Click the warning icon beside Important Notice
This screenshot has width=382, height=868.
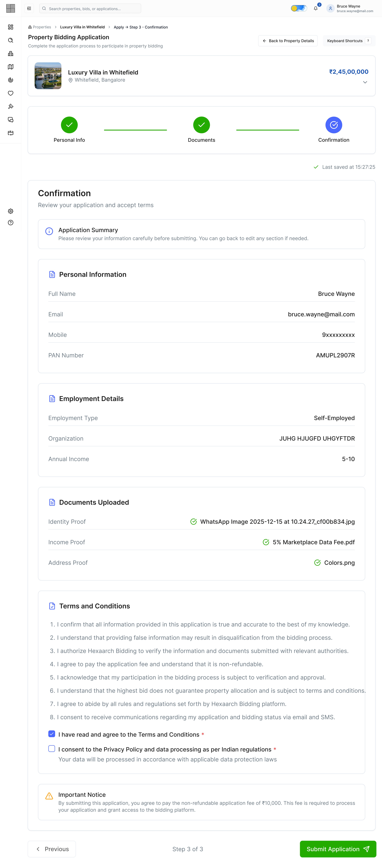pos(49,796)
